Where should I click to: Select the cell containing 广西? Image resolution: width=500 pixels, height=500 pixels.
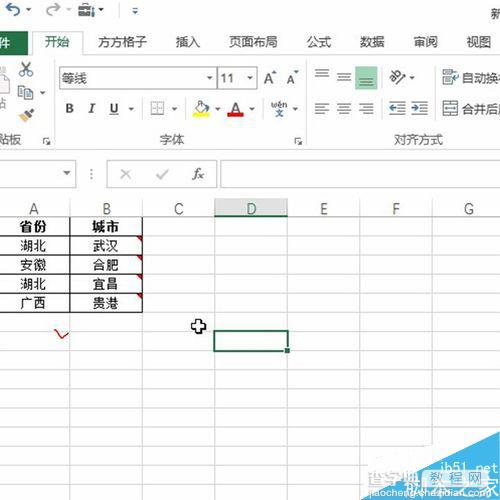pyautogui.click(x=34, y=303)
